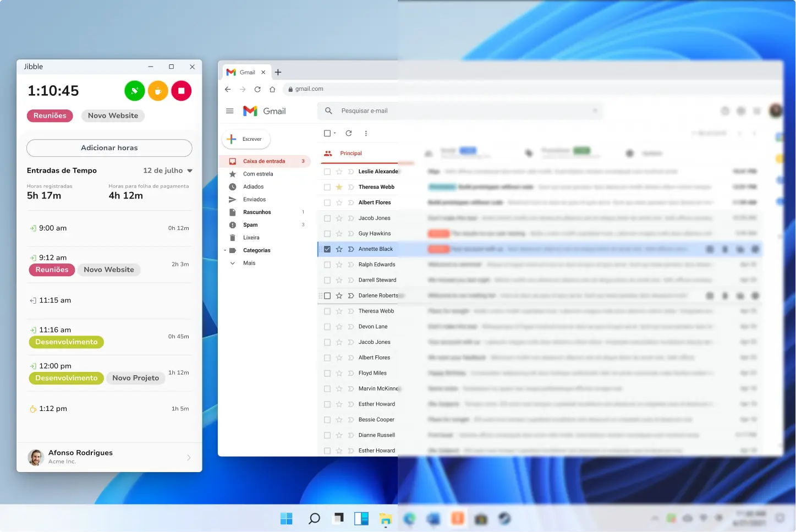The height and width of the screenshot is (532, 796).
Task: Click the Novo Website tag under the timer
Action: [x=113, y=116]
